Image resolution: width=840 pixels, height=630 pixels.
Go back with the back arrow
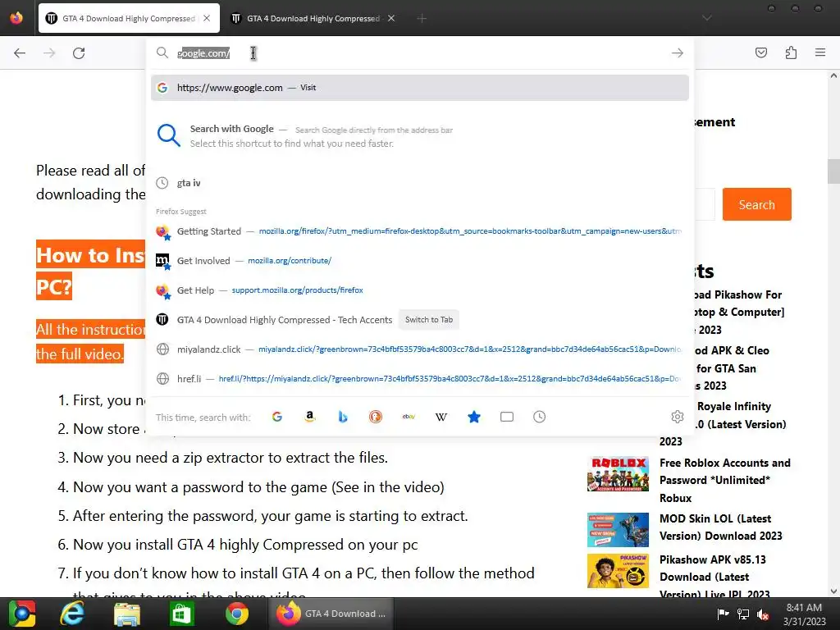click(20, 53)
